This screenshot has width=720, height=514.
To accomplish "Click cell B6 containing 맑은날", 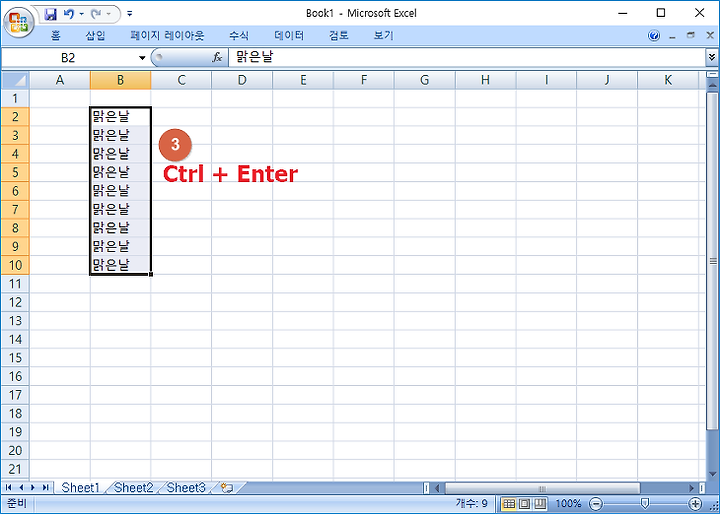I will tap(120, 191).
